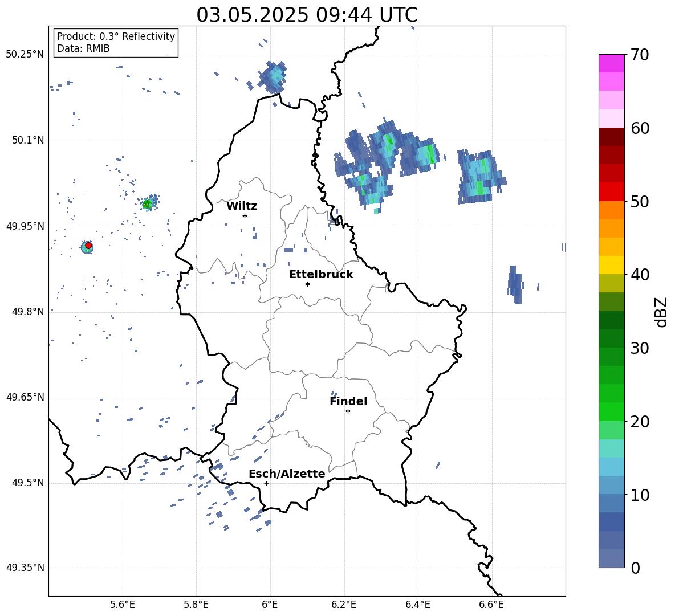Click the 6.6°E longitude label
The image size is (675, 616).
491,605
